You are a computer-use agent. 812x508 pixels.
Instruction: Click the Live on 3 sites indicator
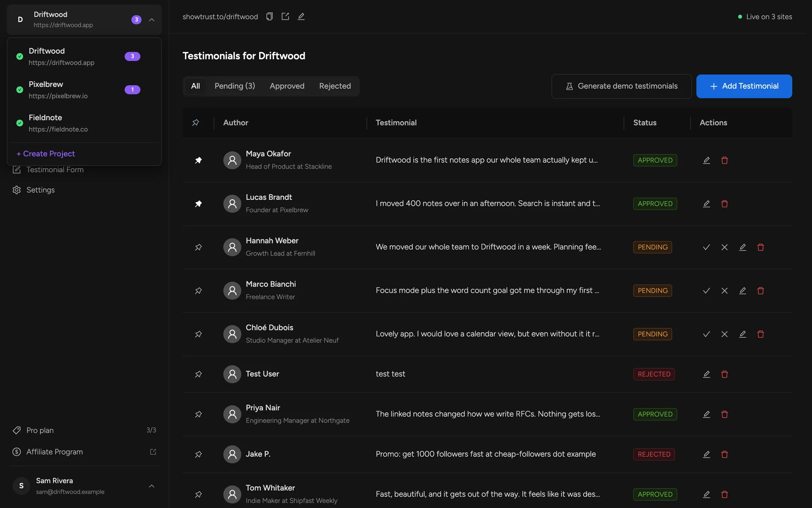point(765,17)
